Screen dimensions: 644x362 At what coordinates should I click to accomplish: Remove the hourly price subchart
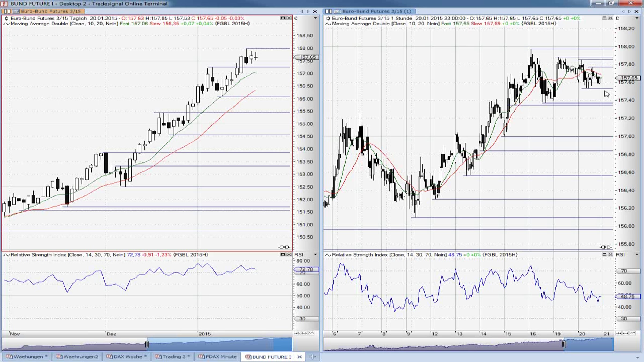pyautogui.click(x=610, y=18)
